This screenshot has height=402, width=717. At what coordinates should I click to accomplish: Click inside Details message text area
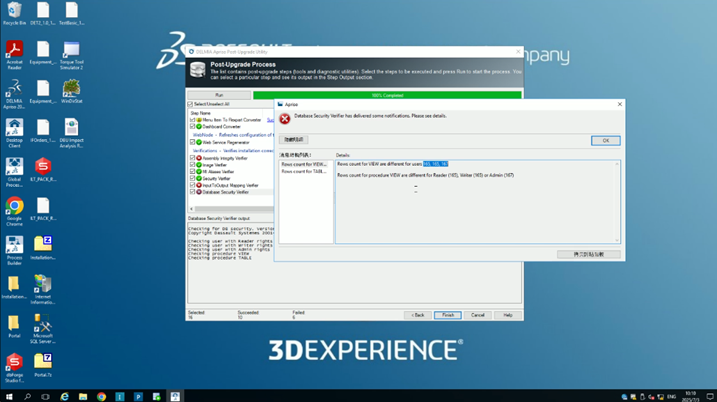coord(476,202)
